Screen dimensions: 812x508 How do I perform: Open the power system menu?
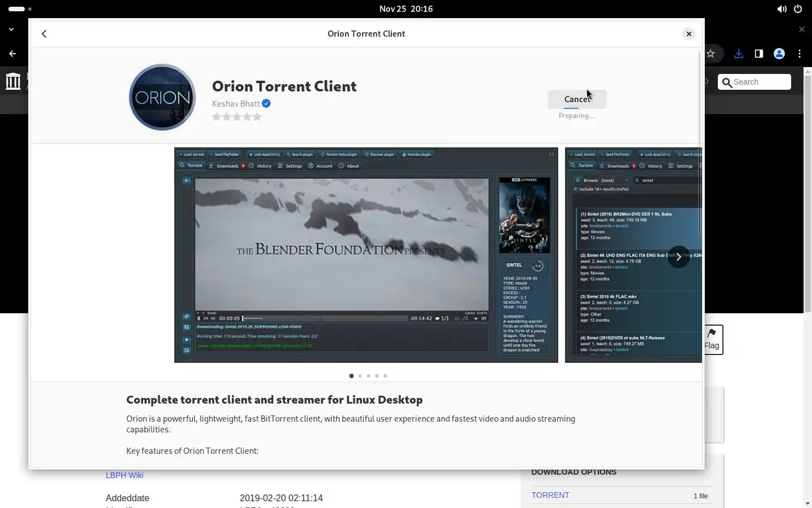[798, 9]
